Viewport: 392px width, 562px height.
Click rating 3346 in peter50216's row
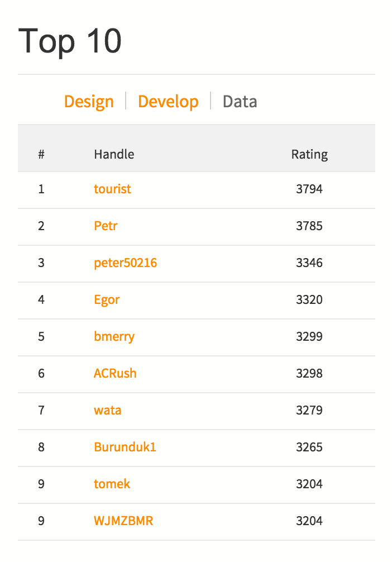click(309, 263)
